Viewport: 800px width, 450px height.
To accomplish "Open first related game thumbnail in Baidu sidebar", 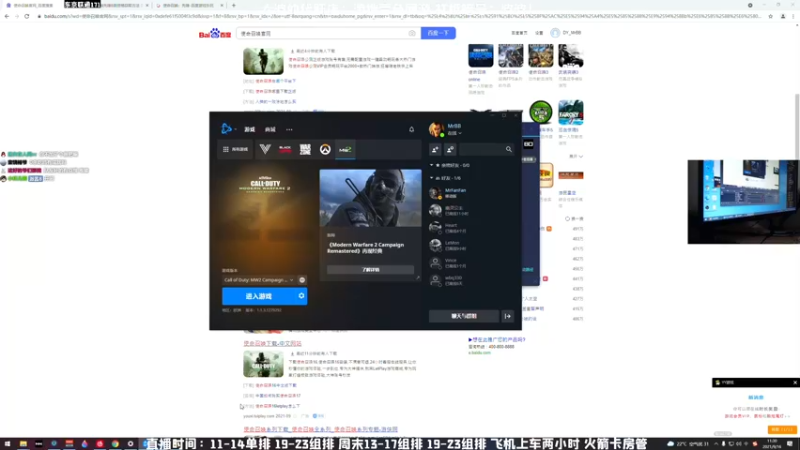I will tap(481, 56).
